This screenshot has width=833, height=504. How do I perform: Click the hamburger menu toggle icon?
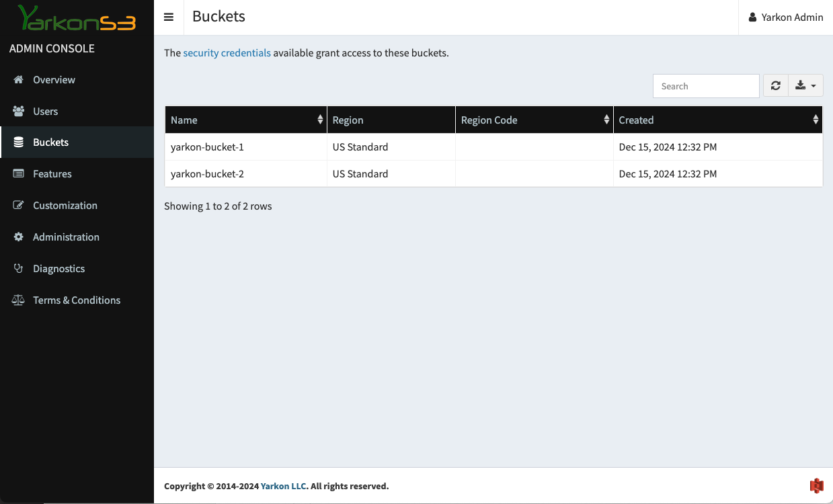click(x=169, y=17)
